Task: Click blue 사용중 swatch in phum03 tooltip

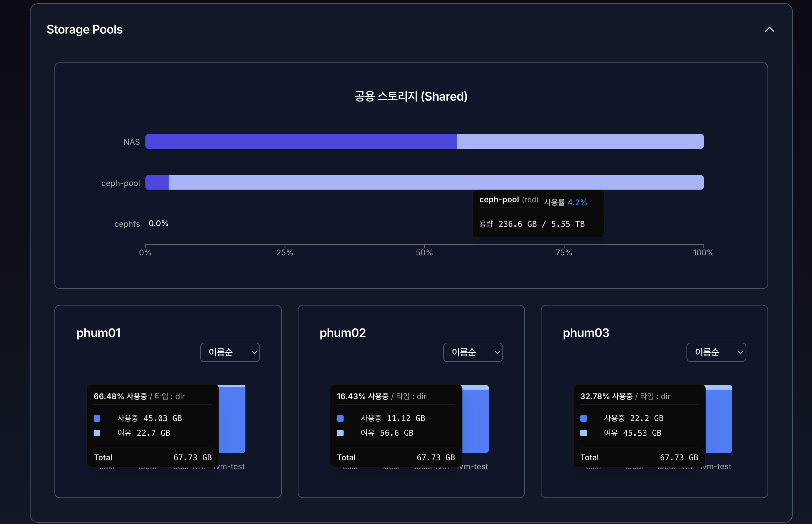Action: point(583,418)
